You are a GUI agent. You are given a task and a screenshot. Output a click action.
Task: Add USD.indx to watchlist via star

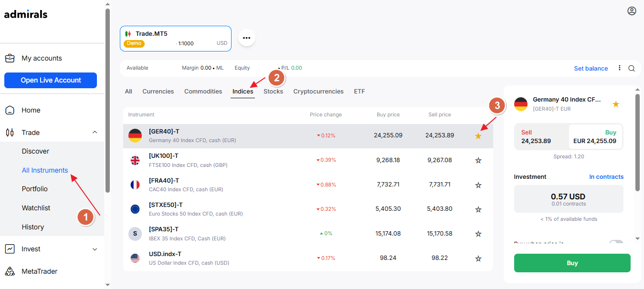(478, 258)
